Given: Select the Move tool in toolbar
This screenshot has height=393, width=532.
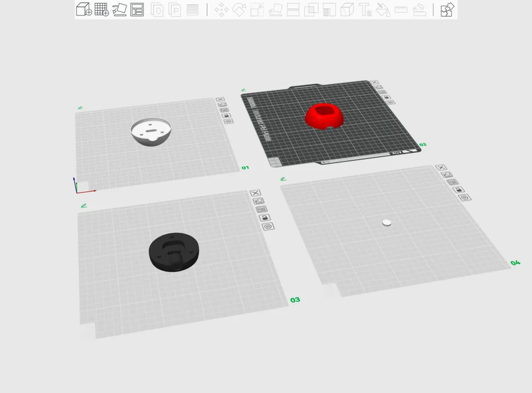Looking at the screenshot, I should (x=221, y=10).
